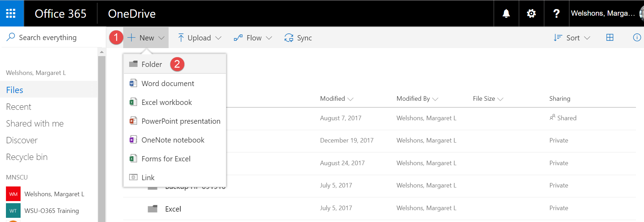
Task: Click the left sidebar scrollbar up arrow
Action: click(x=102, y=52)
